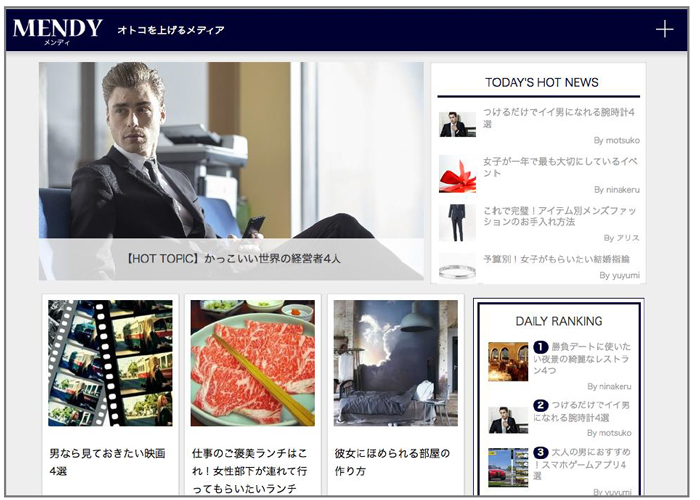Open つけるだけでイイ男になれる腕時計4選 in Daily Ranking
This screenshot has width=700, height=500.
point(582,411)
